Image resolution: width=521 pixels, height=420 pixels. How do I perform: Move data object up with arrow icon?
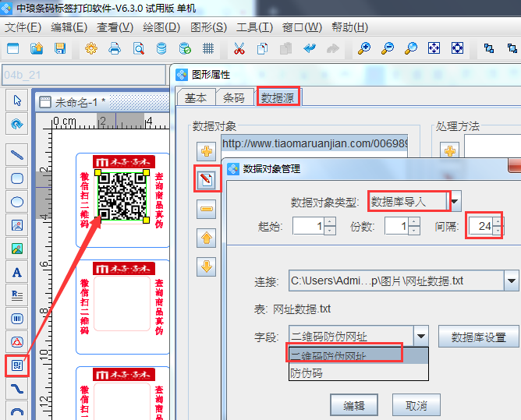tap(207, 238)
